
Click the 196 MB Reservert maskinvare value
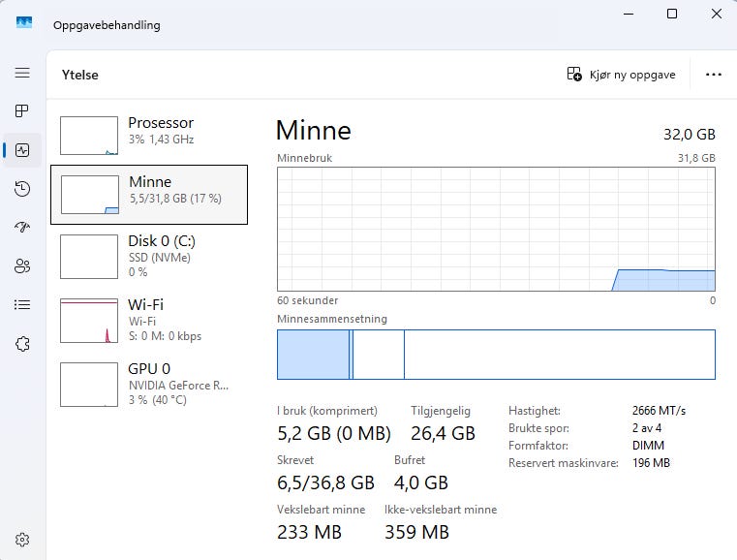[651, 463]
